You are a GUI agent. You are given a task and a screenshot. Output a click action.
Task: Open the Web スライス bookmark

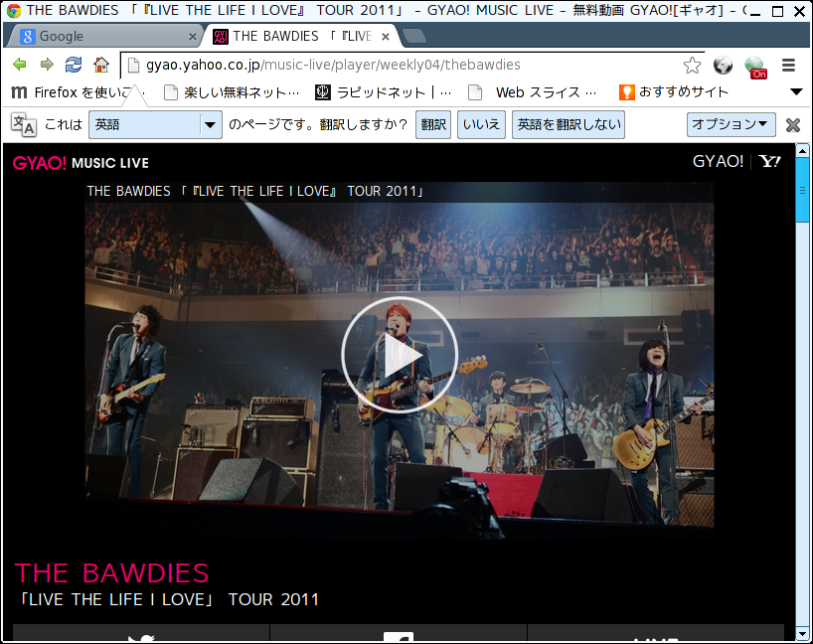click(533, 92)
